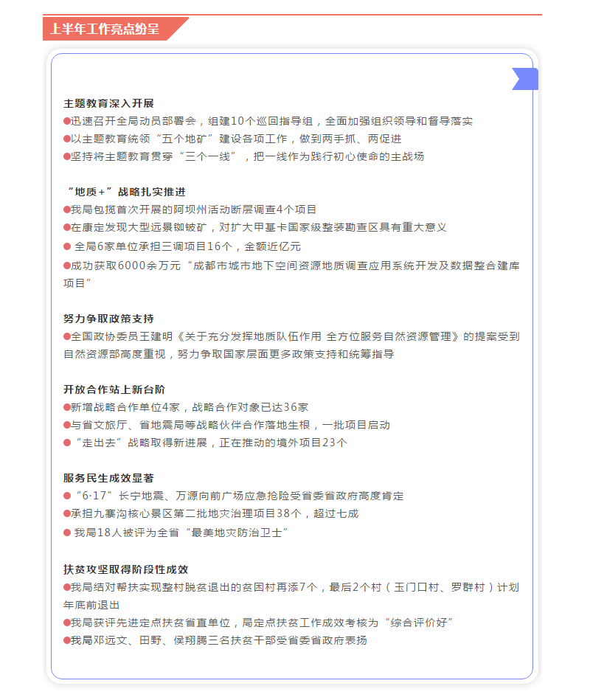This screenshot has height=700, width=590.
Task: Click the section title 努力争取政策支持
Action: 108,319
